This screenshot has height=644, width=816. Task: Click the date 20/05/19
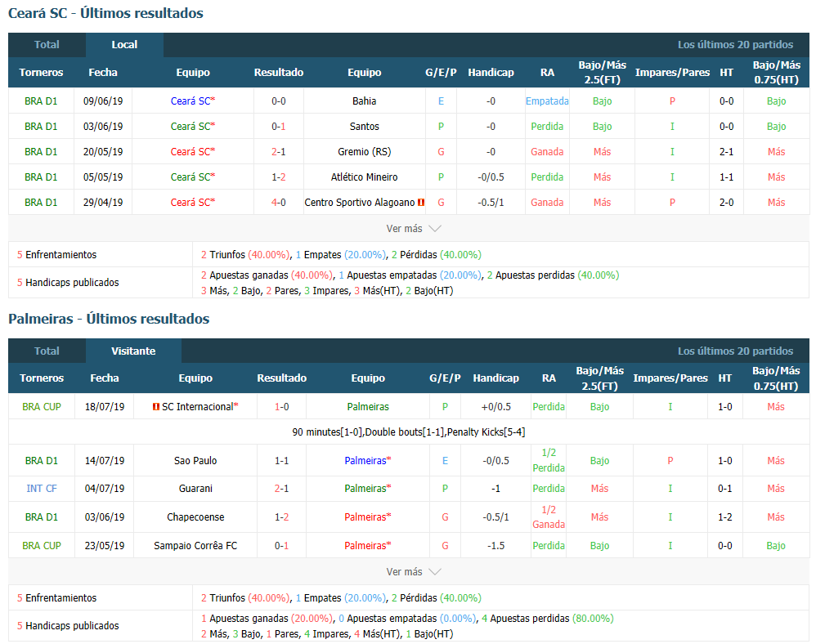(103, 152)
